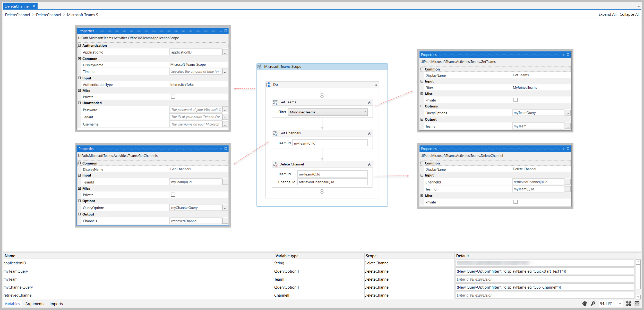Viewport: 644px width, 310px height.
Task: Select the retrievedChannel variable name
Action: pos(18,295)
